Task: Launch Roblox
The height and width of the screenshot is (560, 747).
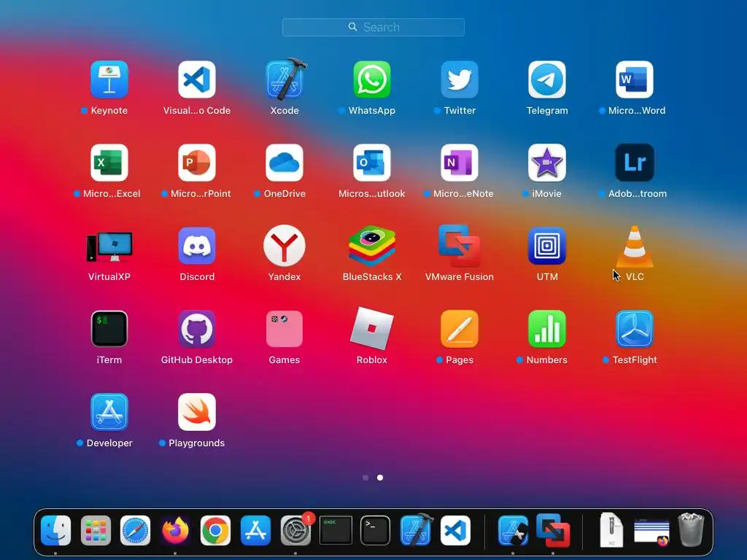Action: point(372,329)
